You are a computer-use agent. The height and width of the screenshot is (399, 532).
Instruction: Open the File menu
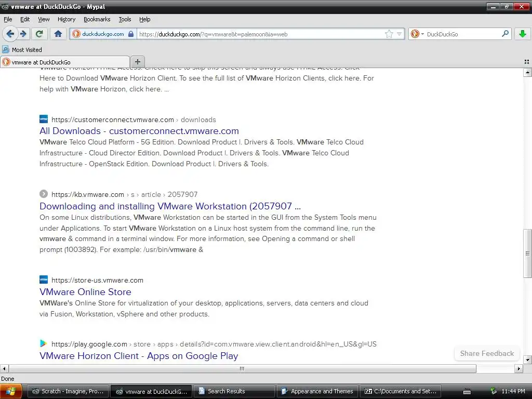[8, 19]
